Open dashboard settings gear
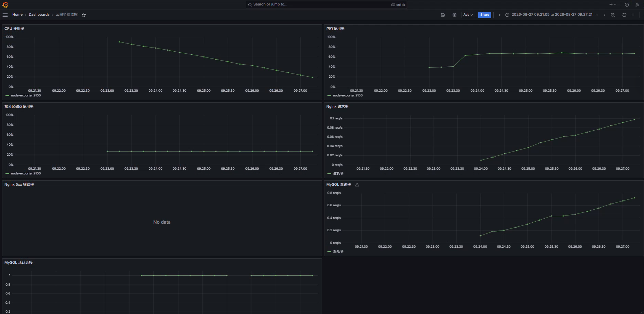 tap(455, 15)
